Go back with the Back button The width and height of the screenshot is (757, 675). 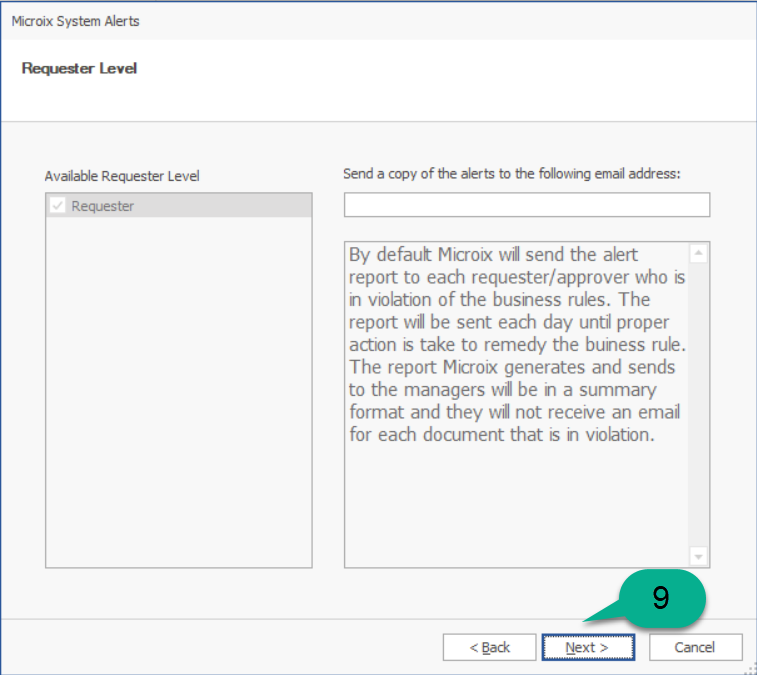[489, 647]
